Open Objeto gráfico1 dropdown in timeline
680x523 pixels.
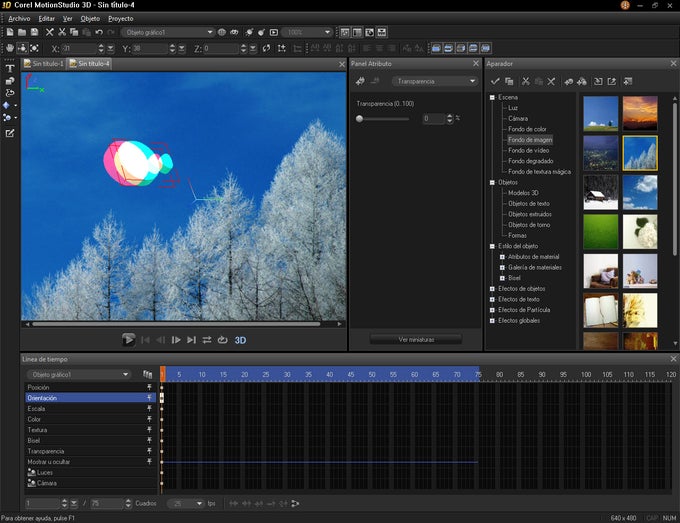[80, 374]
